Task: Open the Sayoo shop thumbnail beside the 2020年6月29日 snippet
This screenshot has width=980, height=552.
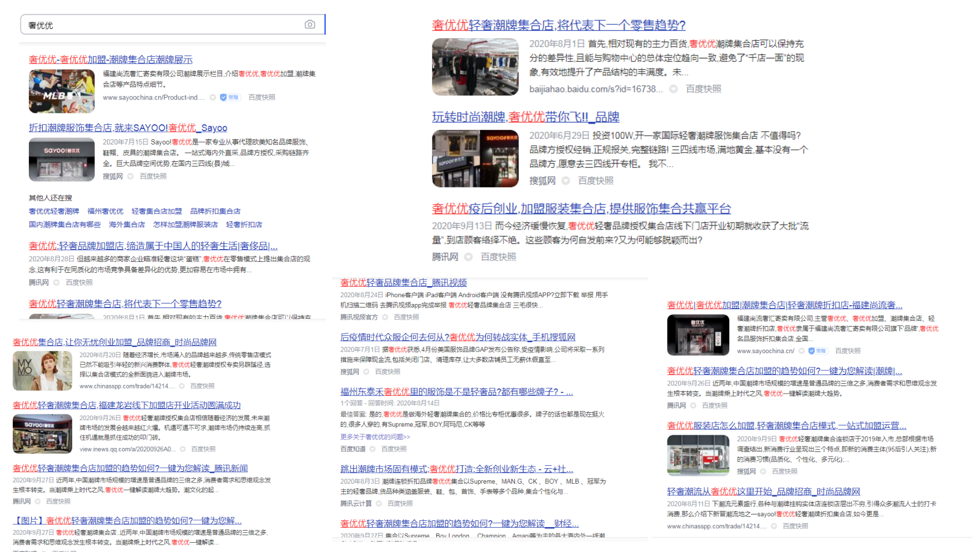Action: pos(476,158)
